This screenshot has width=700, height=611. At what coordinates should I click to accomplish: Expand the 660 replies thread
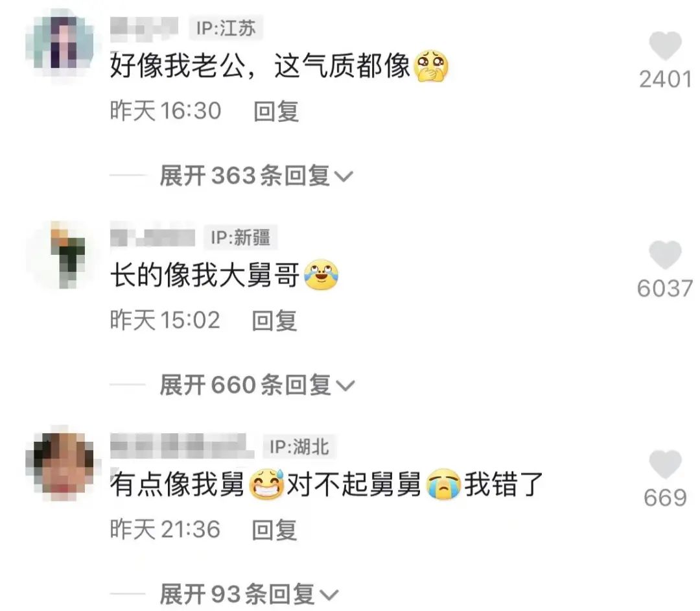(257, 385)
